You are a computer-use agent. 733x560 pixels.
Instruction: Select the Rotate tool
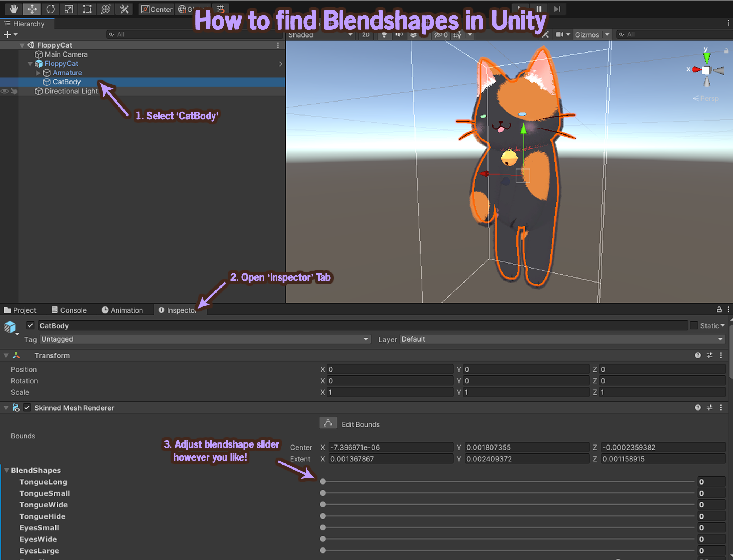point(50,9)
